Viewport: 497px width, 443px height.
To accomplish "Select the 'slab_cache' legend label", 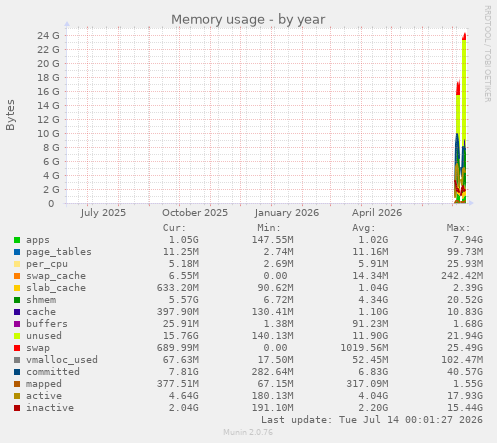I will (x=56, y=288).
